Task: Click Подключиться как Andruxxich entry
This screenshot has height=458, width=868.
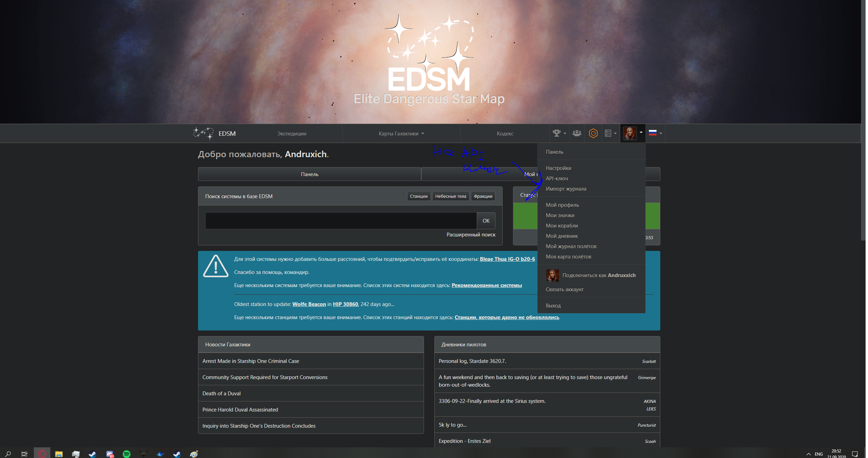Action: point(591,275)
